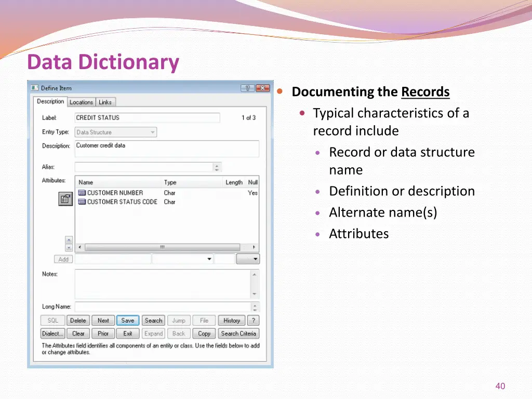Click the Long Name input field

(x=163, y=307)
